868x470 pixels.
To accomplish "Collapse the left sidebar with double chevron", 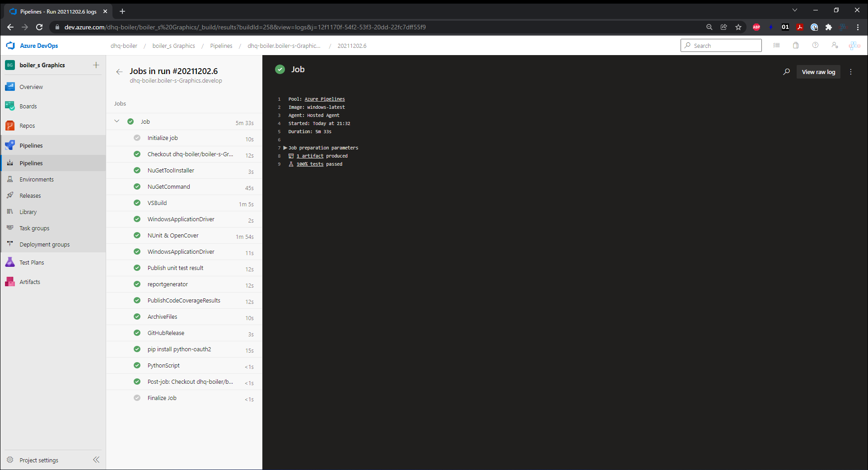I will [x=96, y=460].
